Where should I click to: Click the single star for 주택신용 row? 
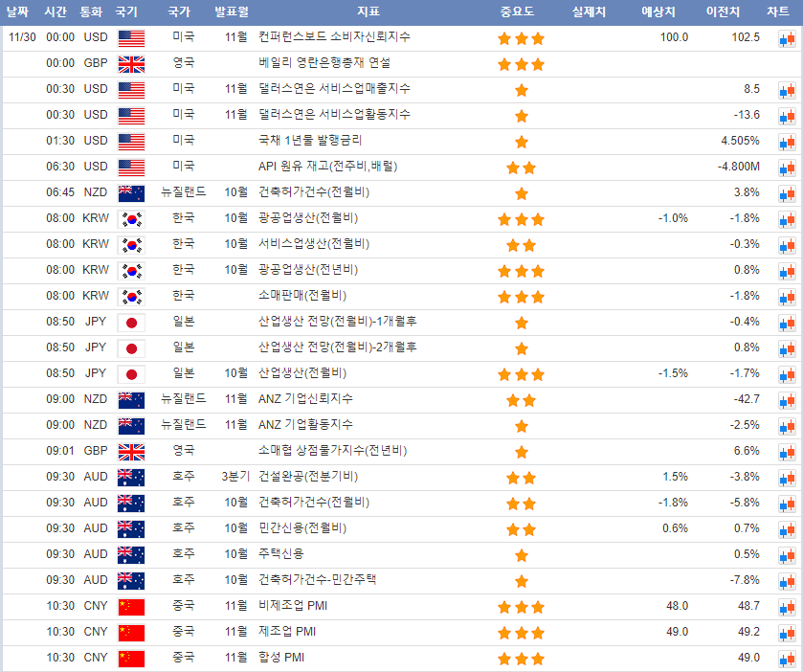[x=521, y=555]
